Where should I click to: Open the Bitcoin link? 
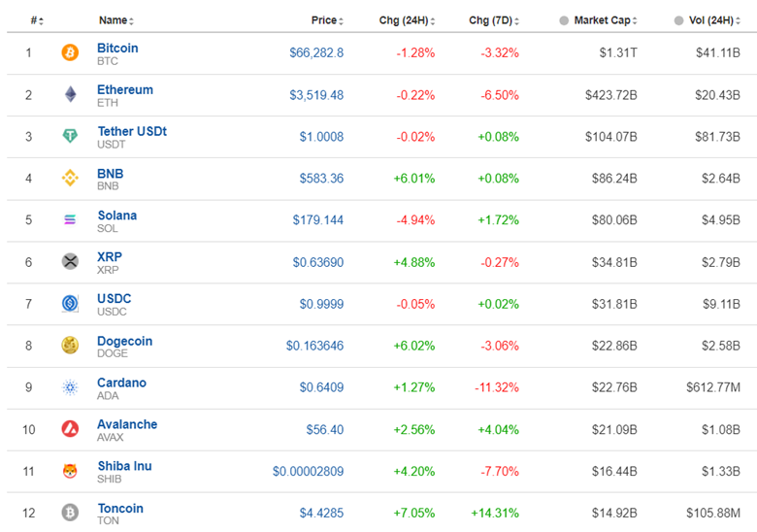tap(117, 48)
